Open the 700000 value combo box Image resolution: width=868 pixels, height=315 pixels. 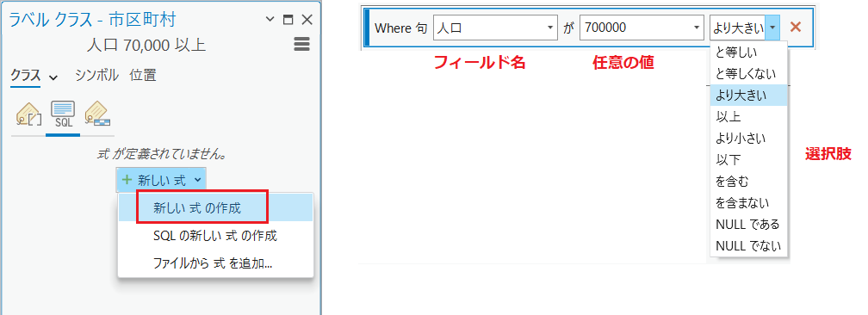point(642,28)
